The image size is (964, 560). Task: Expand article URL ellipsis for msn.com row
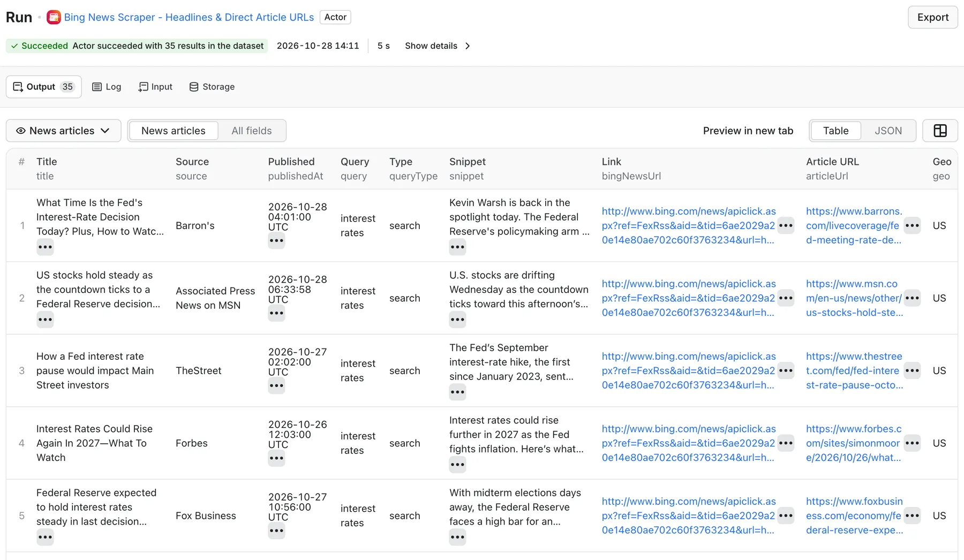click(912, 298)
